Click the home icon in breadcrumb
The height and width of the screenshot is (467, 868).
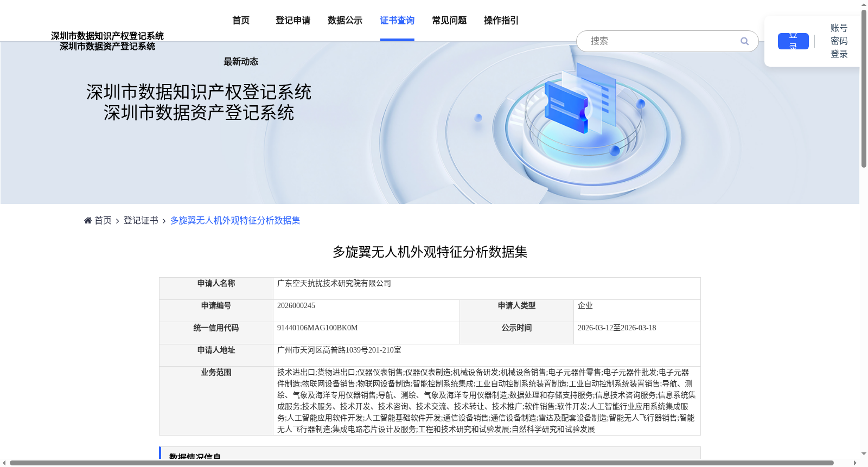[88, 220]
